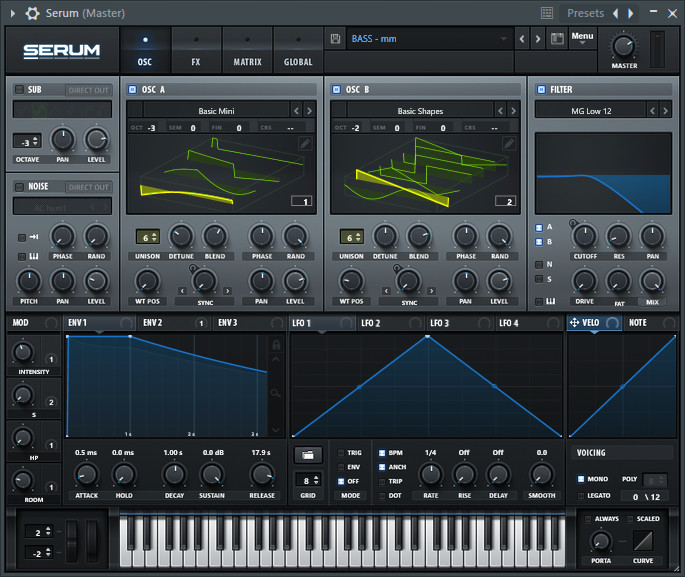685x577 pixels.
Task: Go to next FL preset arrow
Action: (x=630, y=14)
